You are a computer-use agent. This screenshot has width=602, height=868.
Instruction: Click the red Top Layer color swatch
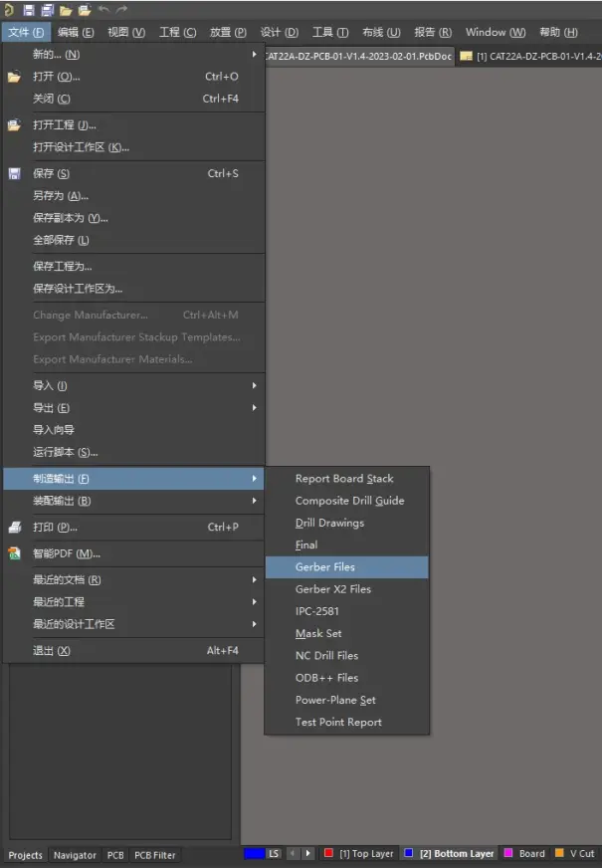point(328,853)
